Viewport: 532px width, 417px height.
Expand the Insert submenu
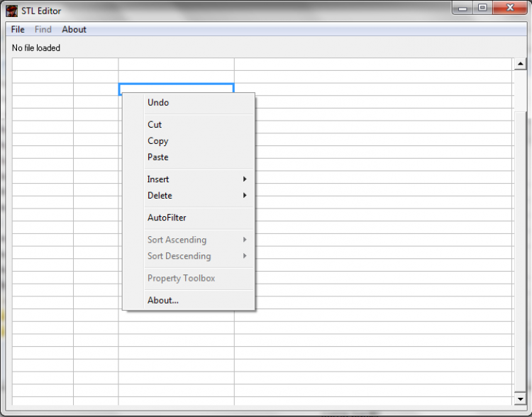189,179
